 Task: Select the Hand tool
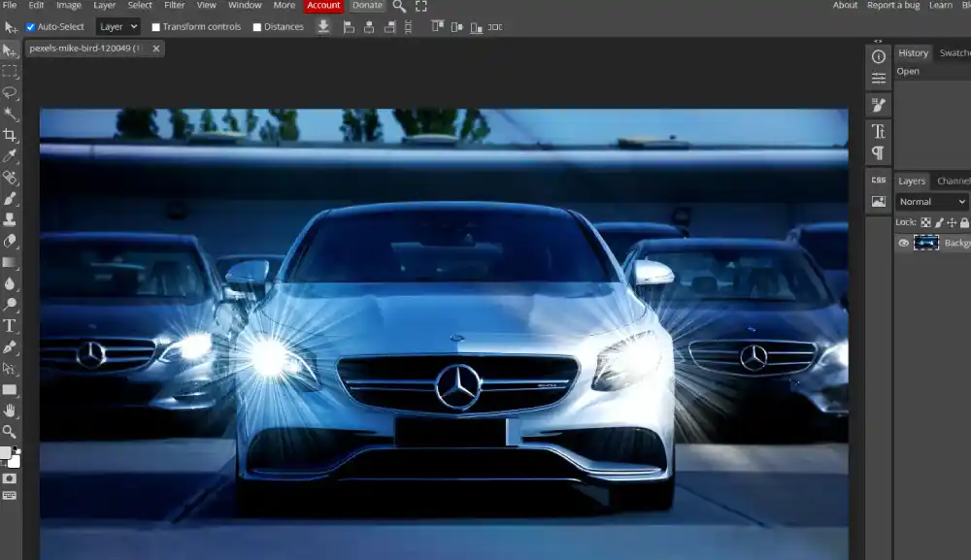(x=10, y=411)
